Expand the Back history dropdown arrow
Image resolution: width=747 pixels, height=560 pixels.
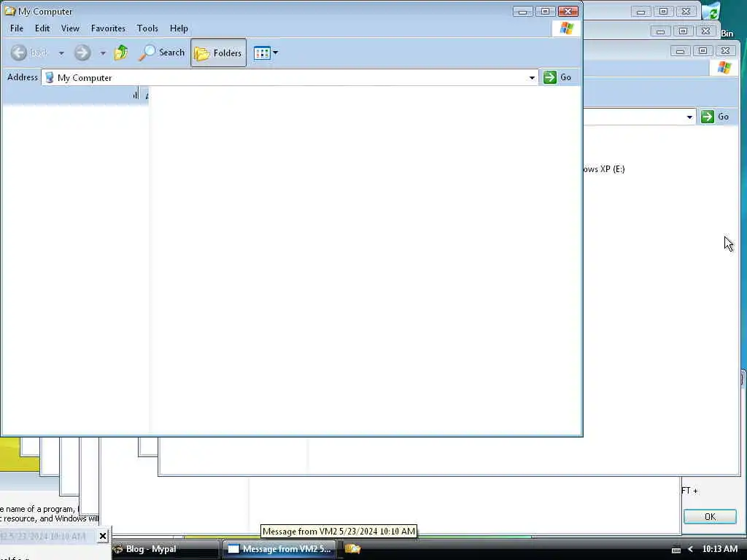[x=61, y=52]
